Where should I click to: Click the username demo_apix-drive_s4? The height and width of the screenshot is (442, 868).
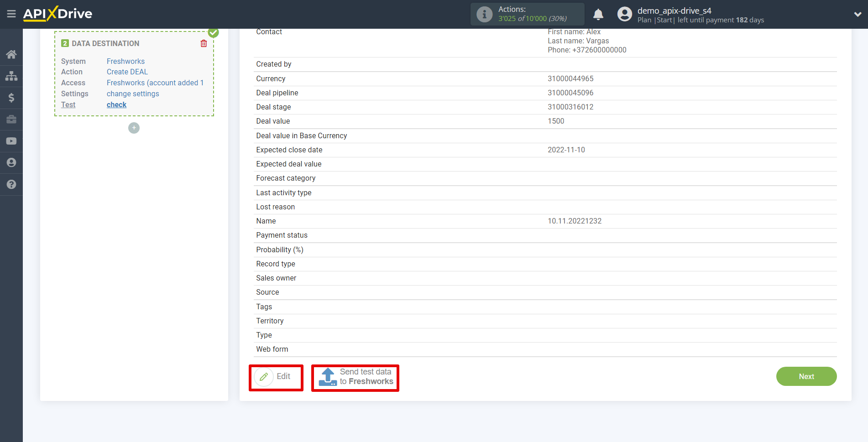pos(674,10)
